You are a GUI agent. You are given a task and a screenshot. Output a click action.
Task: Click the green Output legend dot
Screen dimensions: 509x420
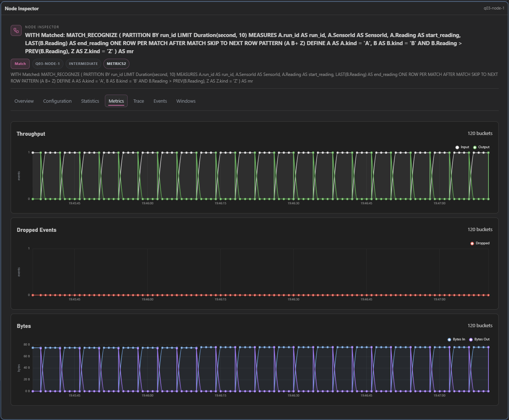[x=475, y=147]
